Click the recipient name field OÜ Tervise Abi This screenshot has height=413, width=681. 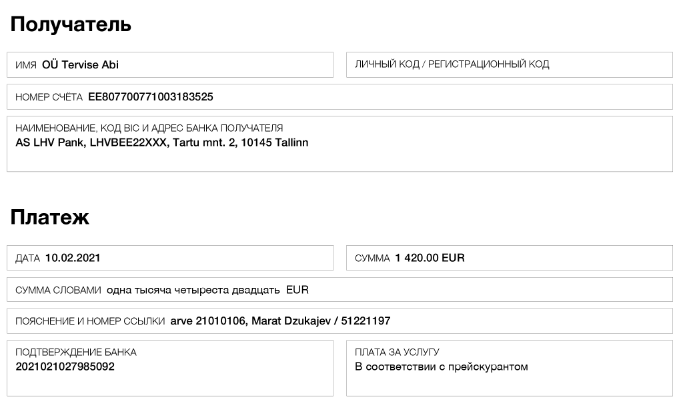(x=81, y=66)
